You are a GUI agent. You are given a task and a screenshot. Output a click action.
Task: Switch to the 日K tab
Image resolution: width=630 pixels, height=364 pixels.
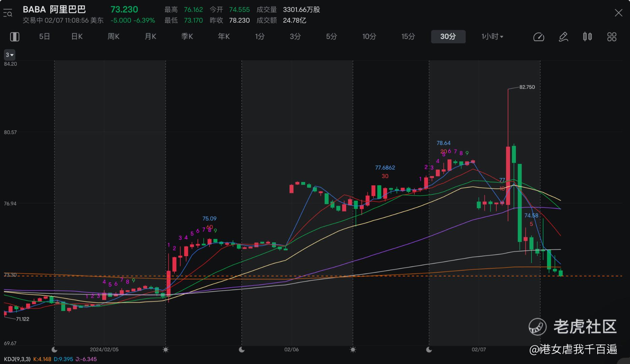pos(77,37)
